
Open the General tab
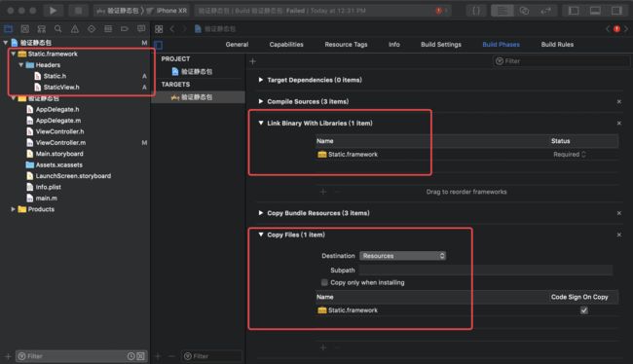pyautogui.click(x=237, y=45)
